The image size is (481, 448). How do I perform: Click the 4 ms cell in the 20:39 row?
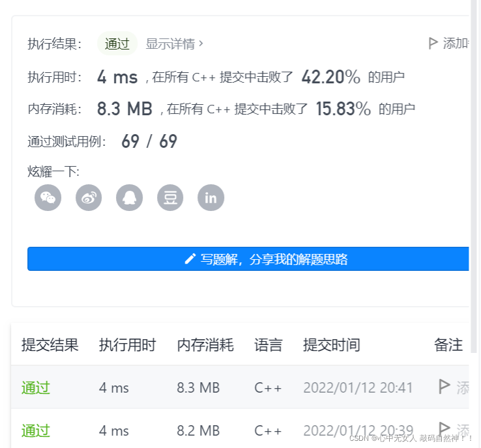coord(114,431)
